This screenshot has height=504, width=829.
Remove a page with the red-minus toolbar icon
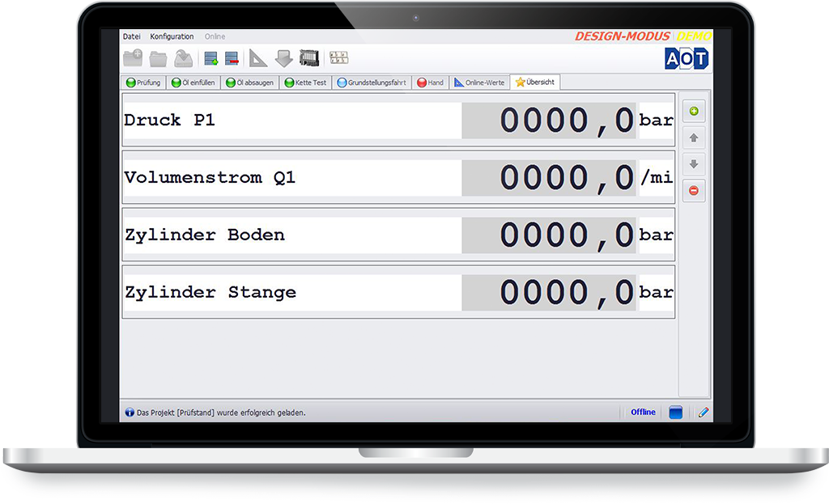pyautogui.click(x=232, y=58)
